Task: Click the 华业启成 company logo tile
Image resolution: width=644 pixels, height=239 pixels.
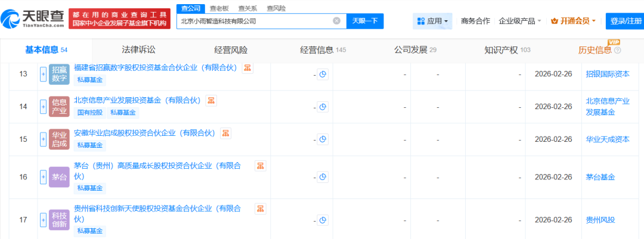Action: tap(59, 139)
